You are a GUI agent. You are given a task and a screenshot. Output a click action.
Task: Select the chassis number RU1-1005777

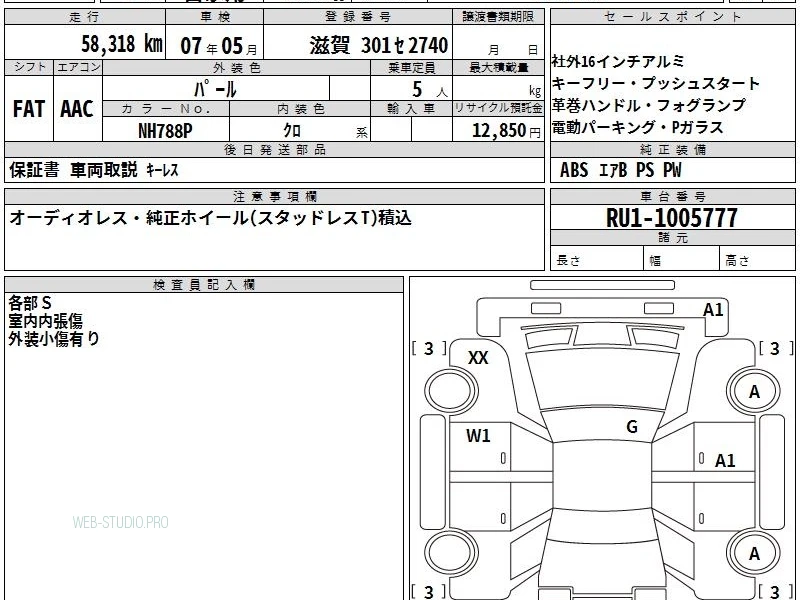(x=671, y=218)
